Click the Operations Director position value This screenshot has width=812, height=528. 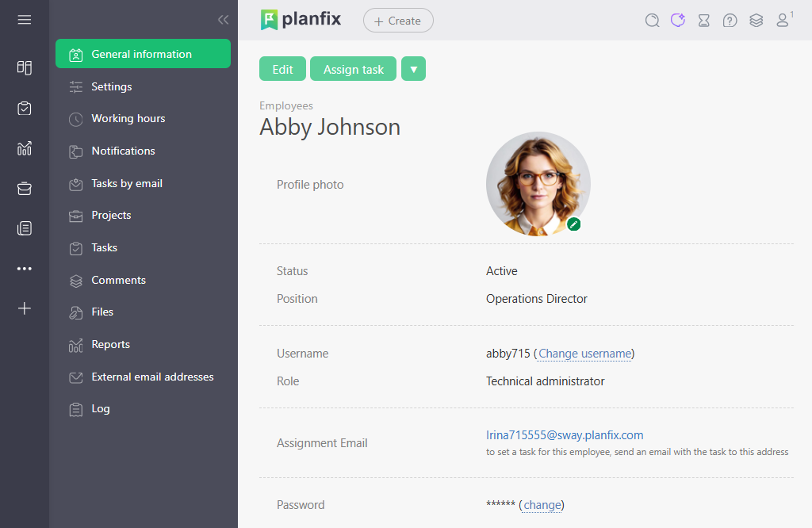click(x=537, y=299)
